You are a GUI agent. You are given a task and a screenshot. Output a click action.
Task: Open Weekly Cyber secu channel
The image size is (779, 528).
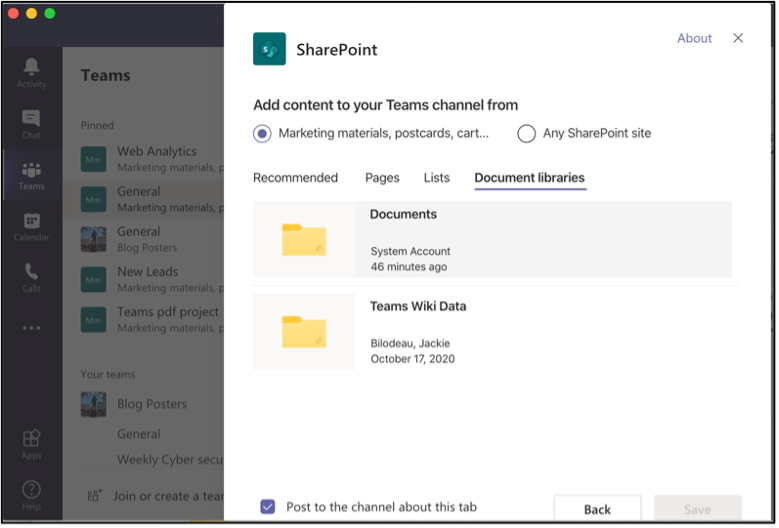[170, 460]
